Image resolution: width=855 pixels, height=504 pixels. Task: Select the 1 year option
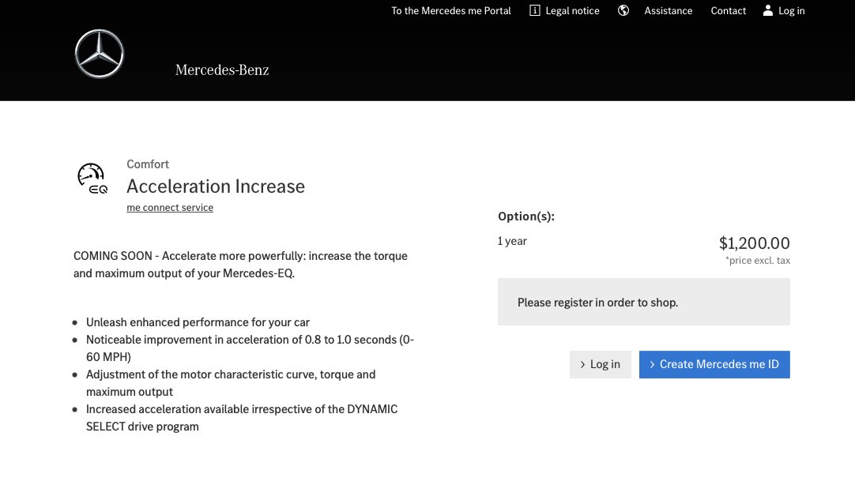coord(512,241)
